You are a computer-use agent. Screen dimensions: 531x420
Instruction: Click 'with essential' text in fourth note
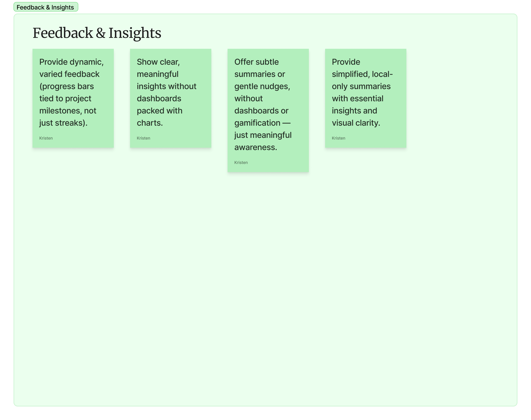click(358, 99)
